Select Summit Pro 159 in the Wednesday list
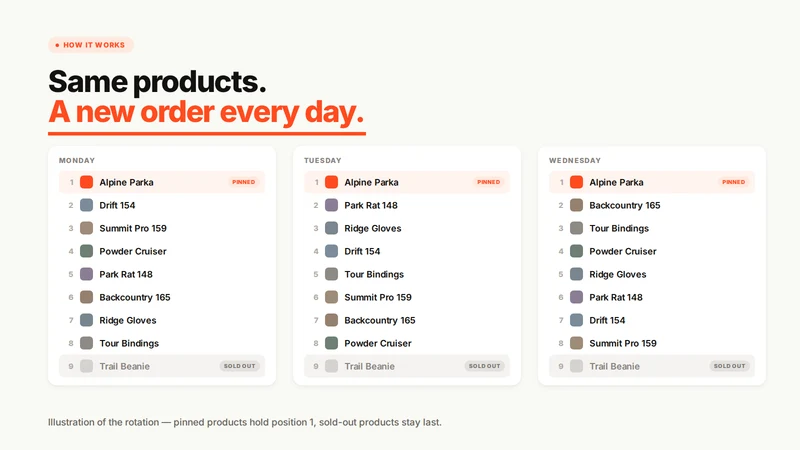800x450 pixels. [x=652, y=343]
